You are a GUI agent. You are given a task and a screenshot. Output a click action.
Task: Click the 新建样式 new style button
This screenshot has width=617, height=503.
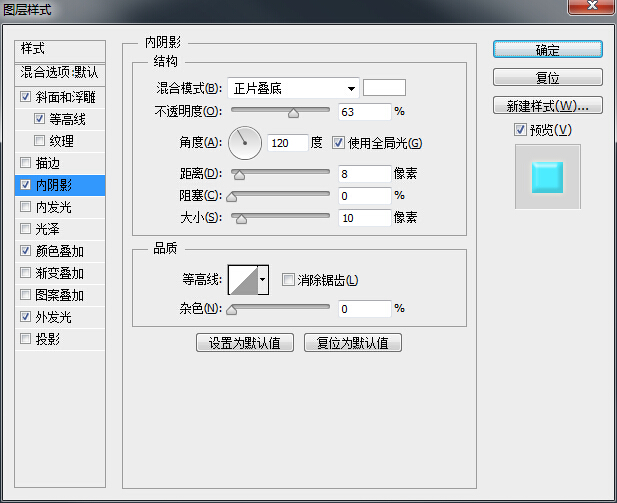[x=547, y=105]
